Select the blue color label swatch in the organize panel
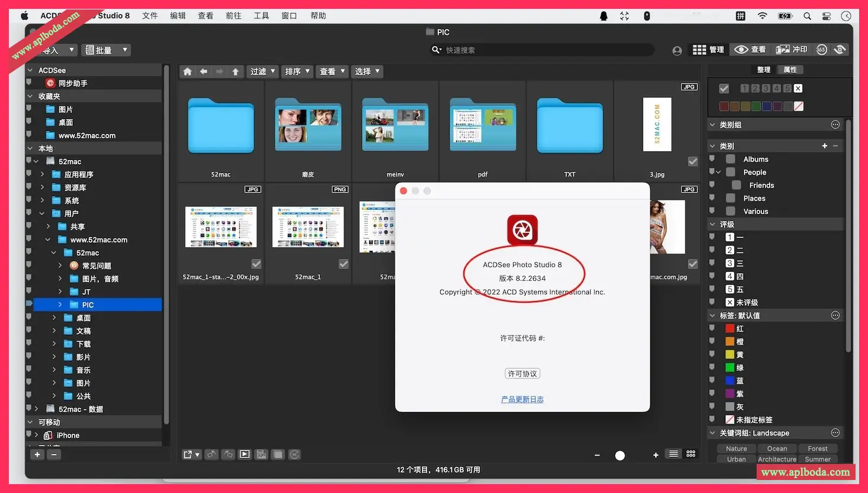The width and height of the screenshot is (868, 493). tap(767, 106)
